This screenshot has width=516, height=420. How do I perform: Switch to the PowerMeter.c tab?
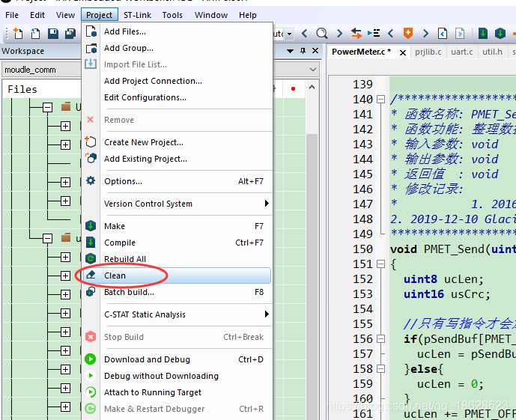tap(361, 52)
